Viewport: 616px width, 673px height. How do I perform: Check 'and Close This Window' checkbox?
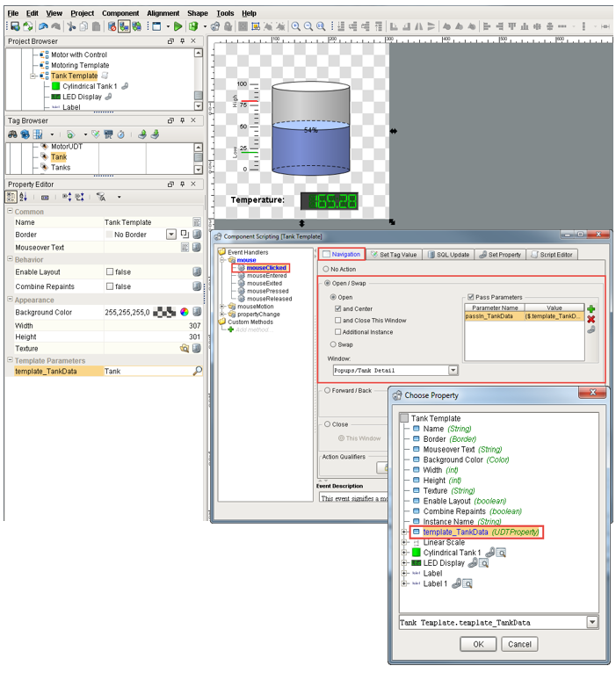(x=337, y=320)
